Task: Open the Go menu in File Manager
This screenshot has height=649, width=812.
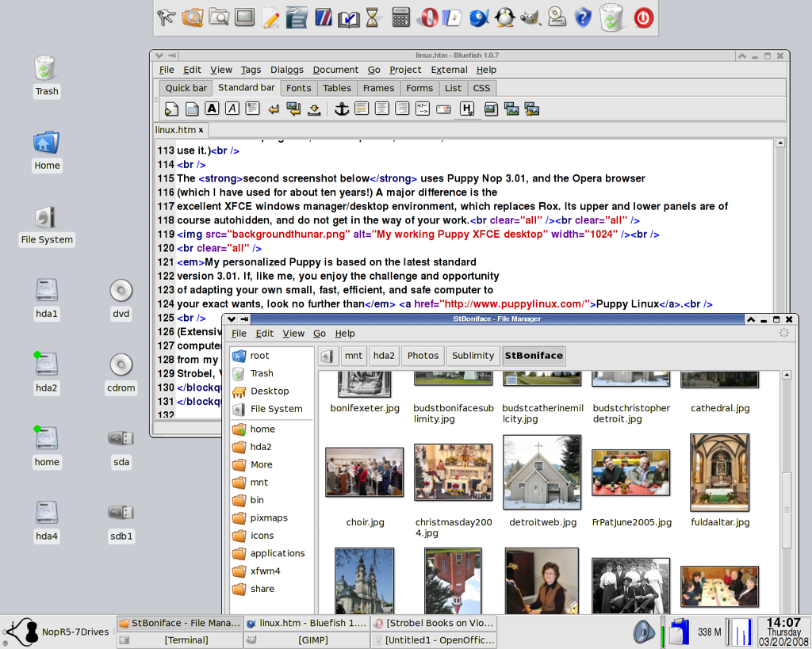Action: click(x=320, y=334)
